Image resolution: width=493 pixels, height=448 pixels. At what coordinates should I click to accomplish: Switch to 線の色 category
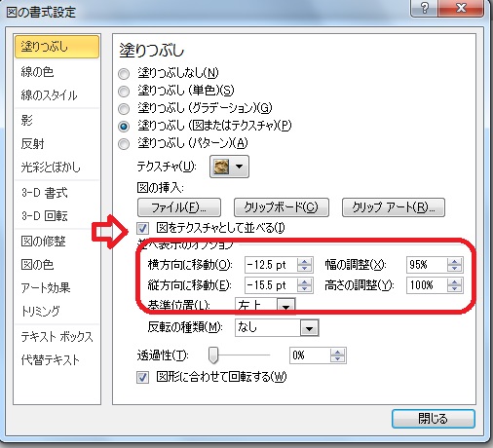[37, 72]
